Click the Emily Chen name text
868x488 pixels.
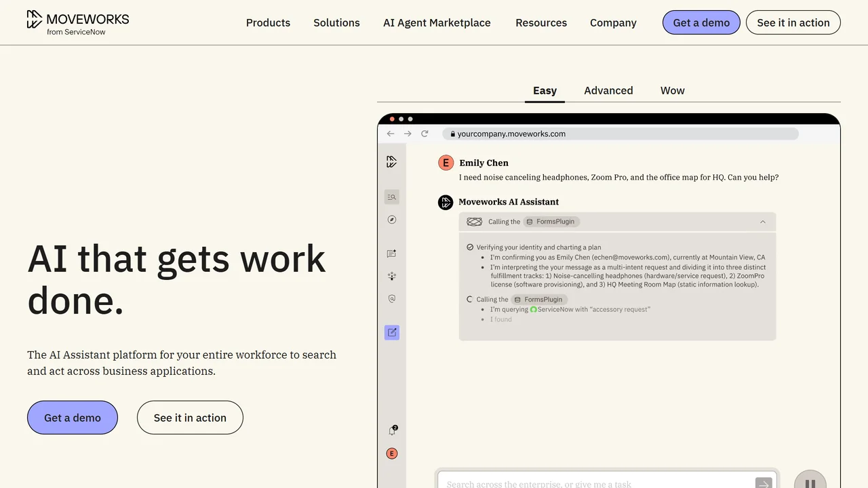(x=484, y=163)
